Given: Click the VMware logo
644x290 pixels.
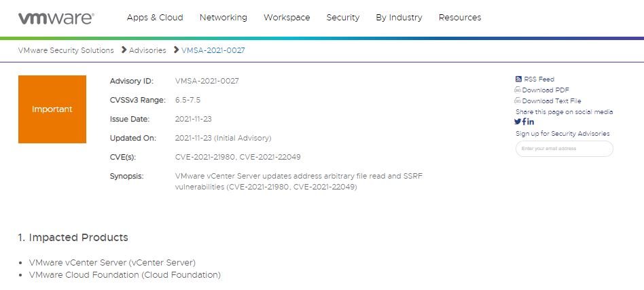Looking at the screenshot, I should pyautogui.click(x=56, y=18).
